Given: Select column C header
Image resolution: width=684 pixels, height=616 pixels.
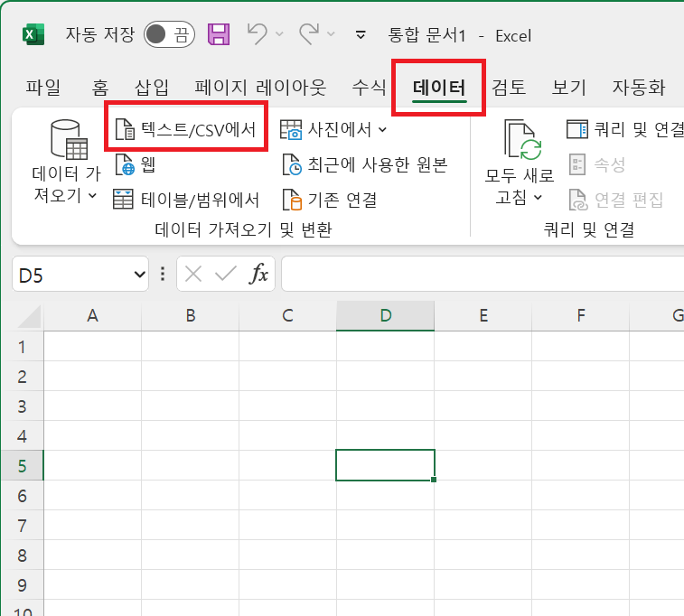Looking at the screenshot, I should tap(288, 315).
